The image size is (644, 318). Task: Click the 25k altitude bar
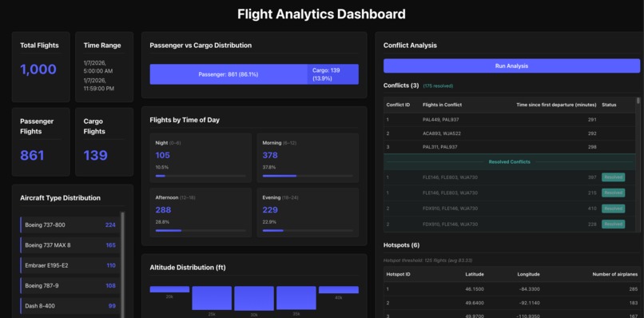click(x=212, y=298)
